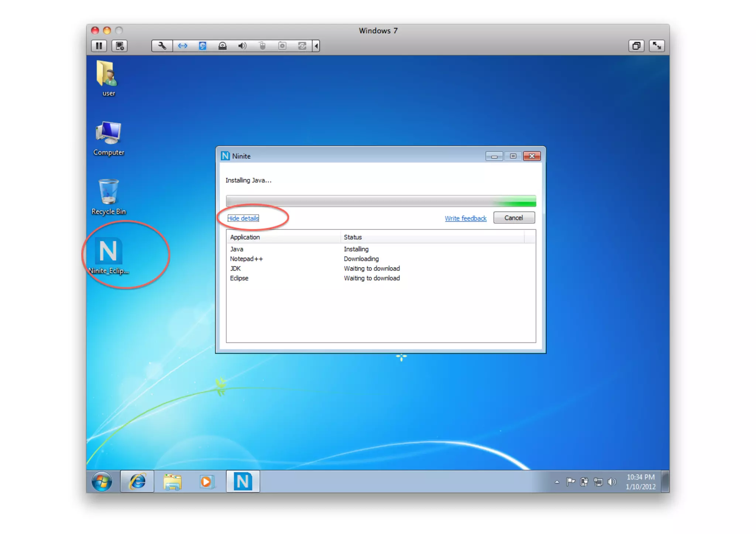The width and height of the screenshot is (756, 534).
Task: Select the Notepad++ row
Action: [x=381, y=259]
